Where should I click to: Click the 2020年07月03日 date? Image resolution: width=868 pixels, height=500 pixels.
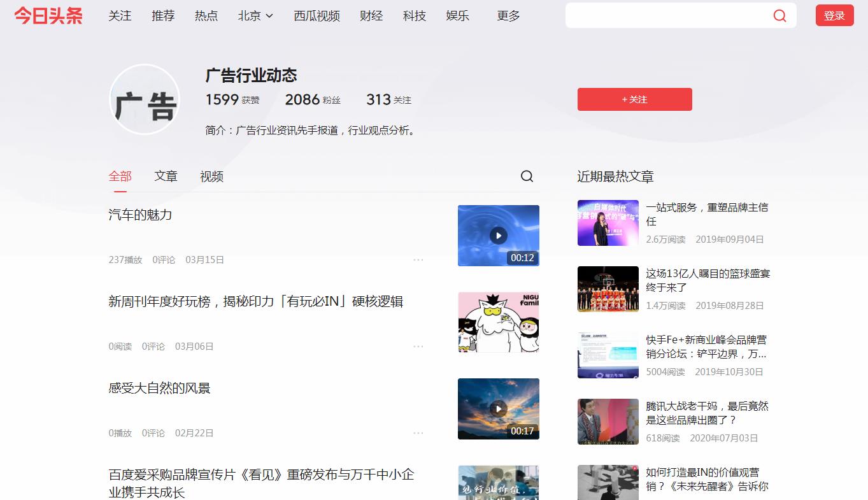[724, 438]
